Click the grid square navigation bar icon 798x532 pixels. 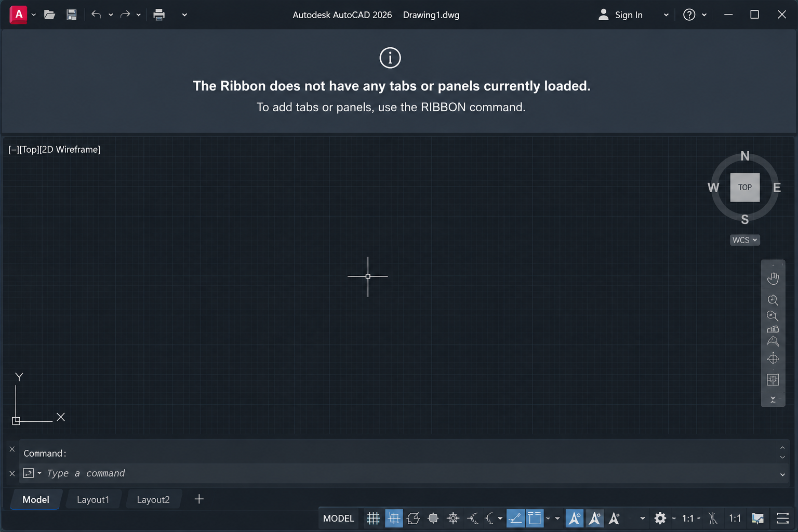tap(773, 380)
